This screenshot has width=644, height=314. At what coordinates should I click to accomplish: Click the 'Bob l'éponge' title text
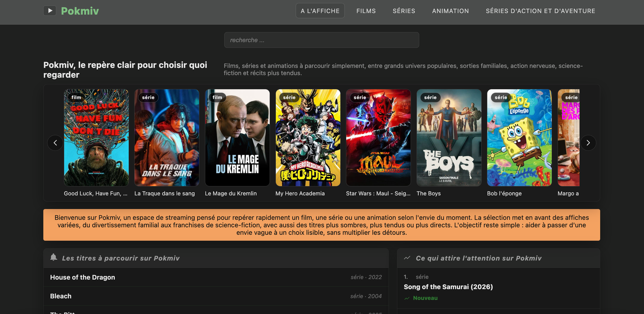pyautogui.click(x=504, y=193)
